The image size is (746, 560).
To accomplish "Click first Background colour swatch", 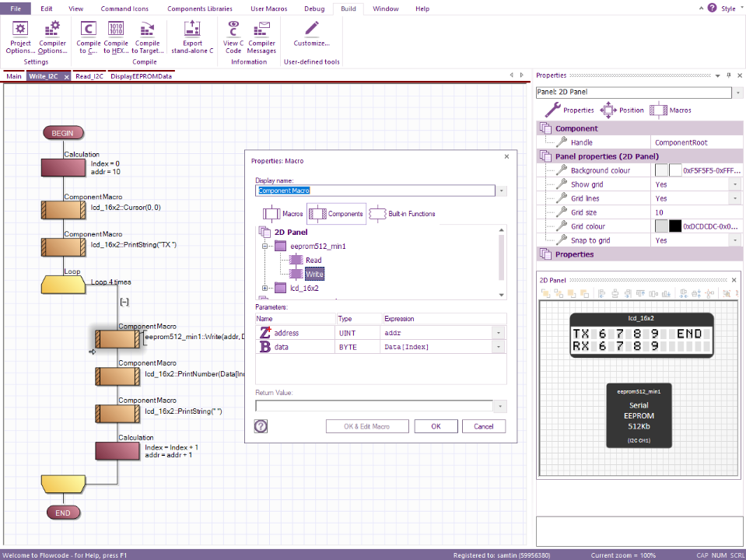I will tap(661, 170).
